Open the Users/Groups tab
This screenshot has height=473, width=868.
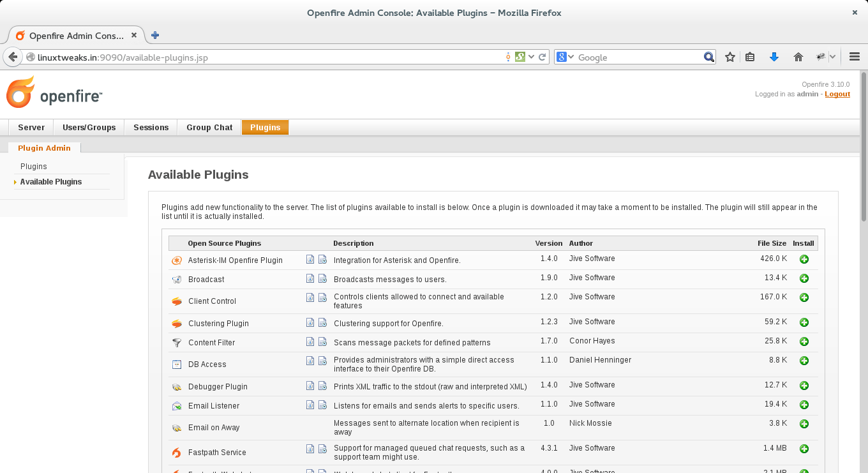(x=89, y=128)
